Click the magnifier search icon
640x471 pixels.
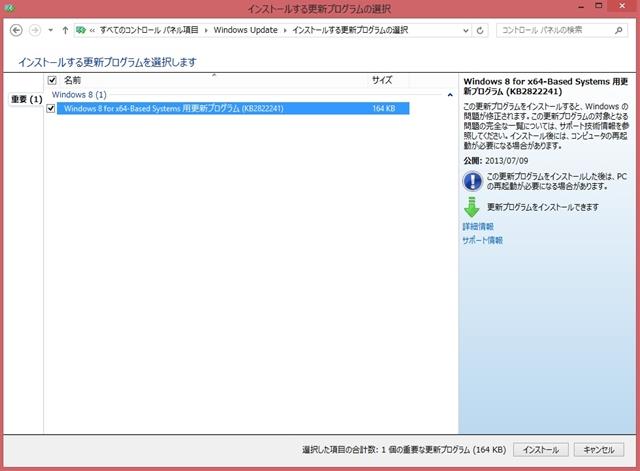click(619, 30)
